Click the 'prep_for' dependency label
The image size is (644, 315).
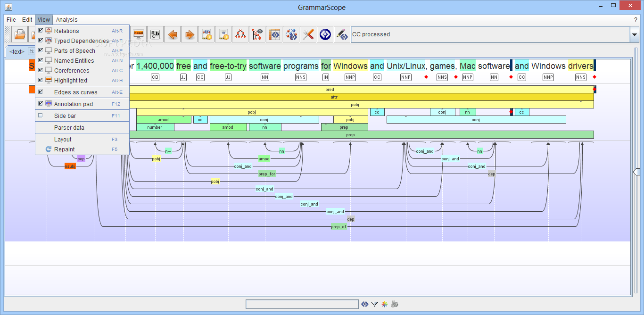coord(267,174)
